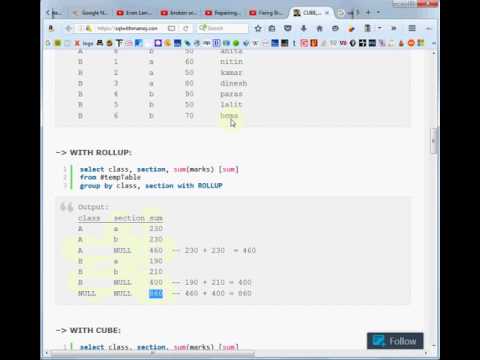
Task: Open dropdown arrow next to the extension icon
Action: point(380,28)
